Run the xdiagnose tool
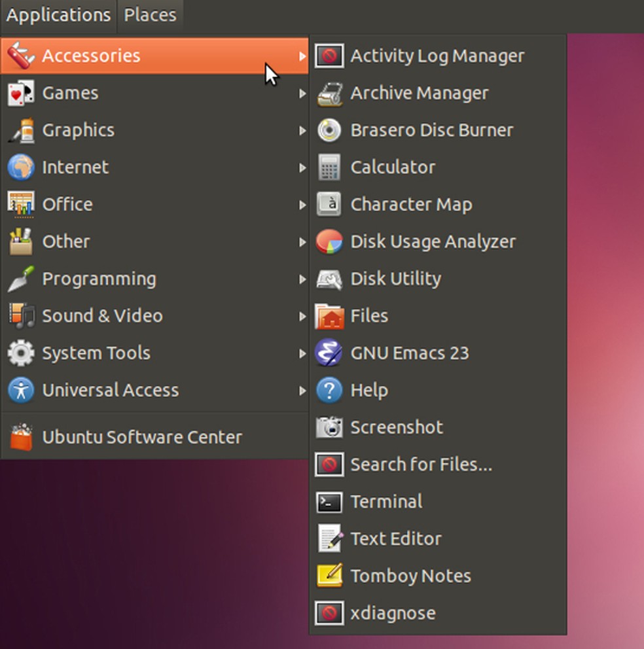This screenshot has width=644, height=649. point(393,613)
